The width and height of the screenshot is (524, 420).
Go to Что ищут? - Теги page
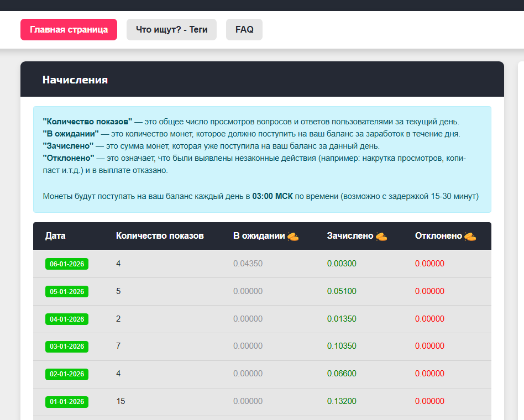point(171,30)
